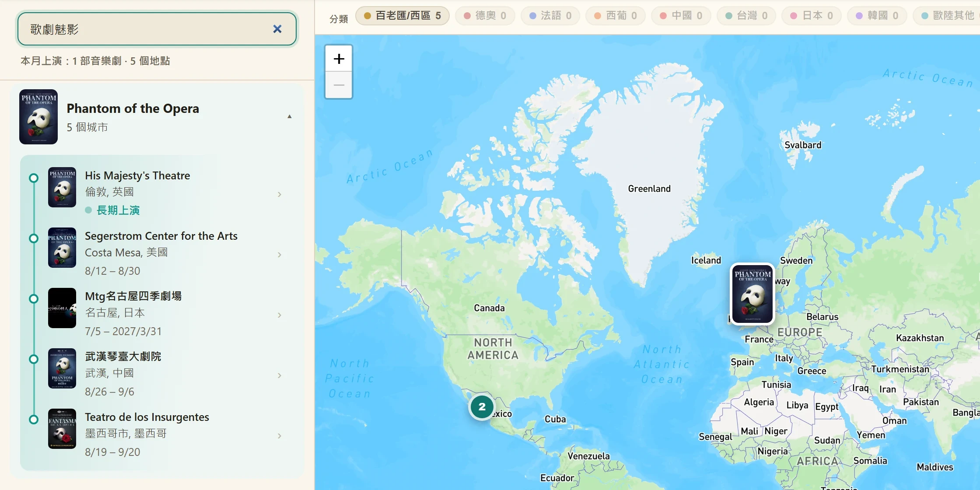The height and width of the screenshot is (490, 980).
Task: Click the 5 個城市 subtitle text
Action: point(87,127)
